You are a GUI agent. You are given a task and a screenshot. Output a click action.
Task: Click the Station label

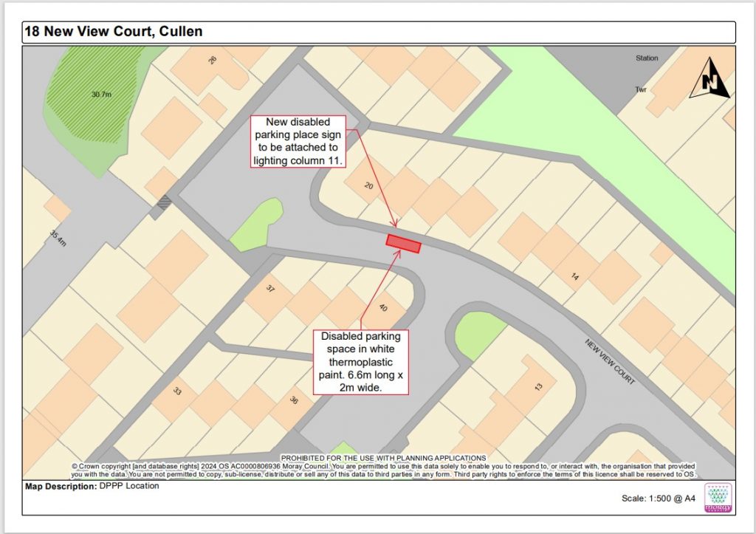(x=647, y=58)
